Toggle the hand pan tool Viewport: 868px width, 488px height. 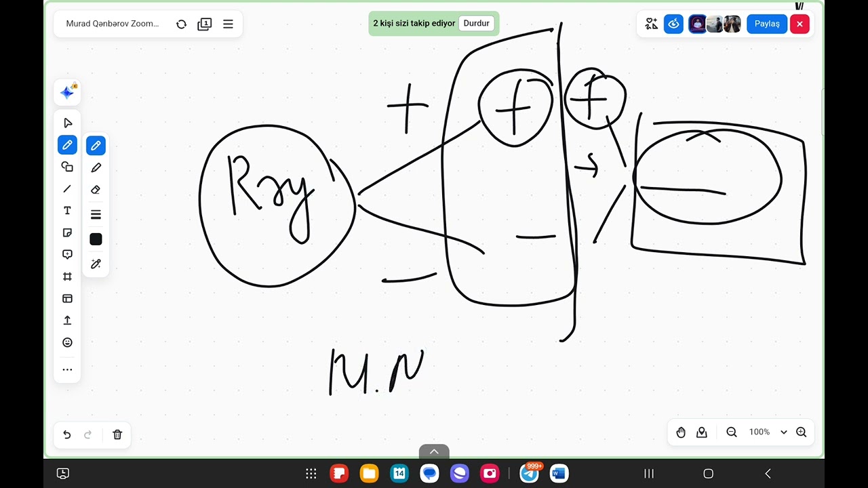point(681,432)
